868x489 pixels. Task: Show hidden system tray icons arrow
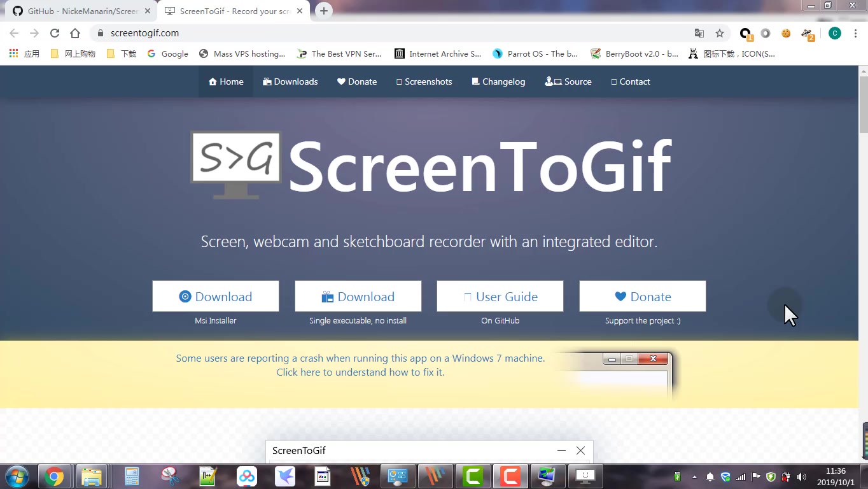pyautogui.click(x=694, y=477)
